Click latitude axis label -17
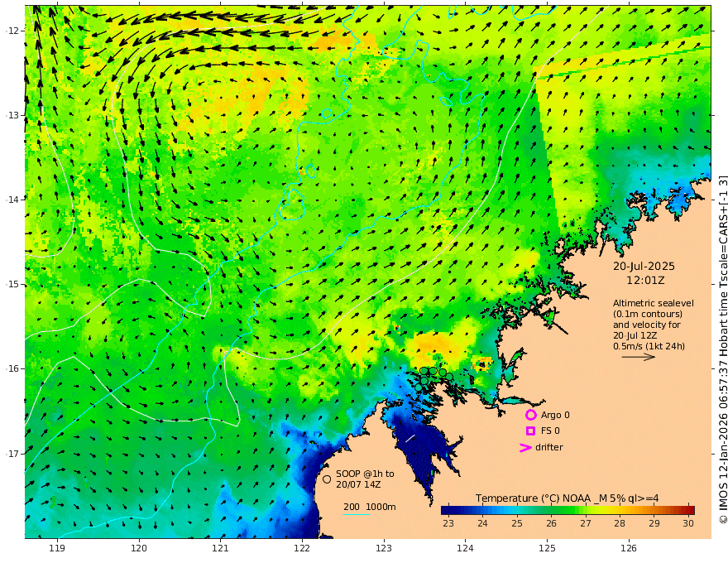The height and width of the screenshot is (563, 728). click(x=12, y=454)
